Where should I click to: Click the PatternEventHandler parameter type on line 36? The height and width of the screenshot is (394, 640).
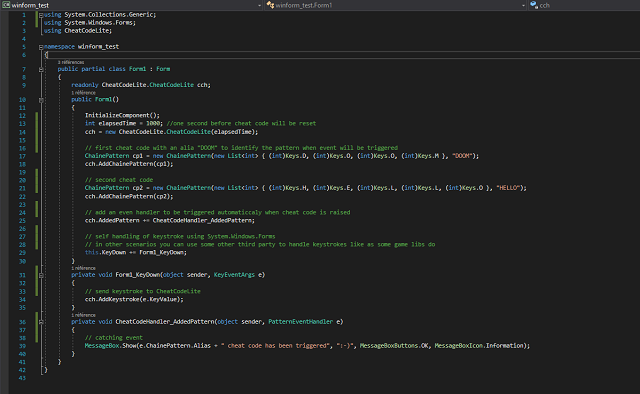300,322
